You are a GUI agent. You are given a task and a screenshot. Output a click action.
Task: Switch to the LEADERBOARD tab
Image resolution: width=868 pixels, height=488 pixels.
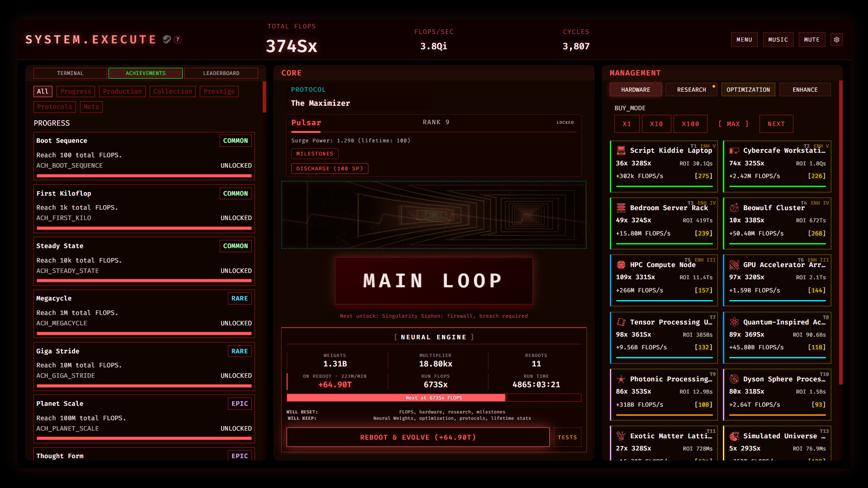[221, 73]
